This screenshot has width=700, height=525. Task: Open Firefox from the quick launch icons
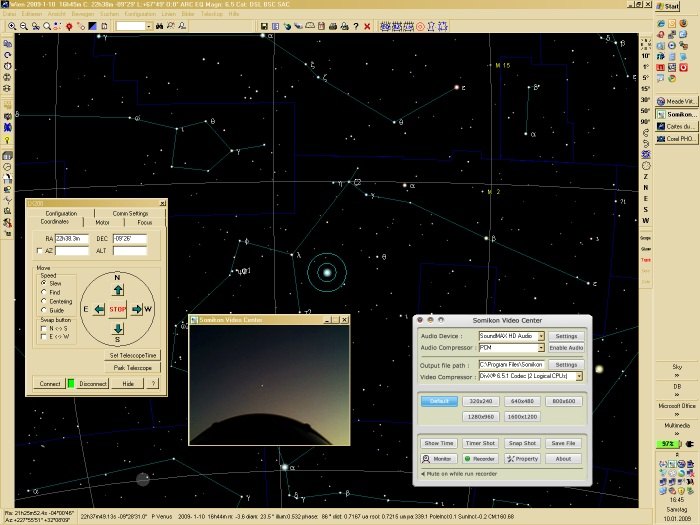pyautogui.click(x=683, y=23)
